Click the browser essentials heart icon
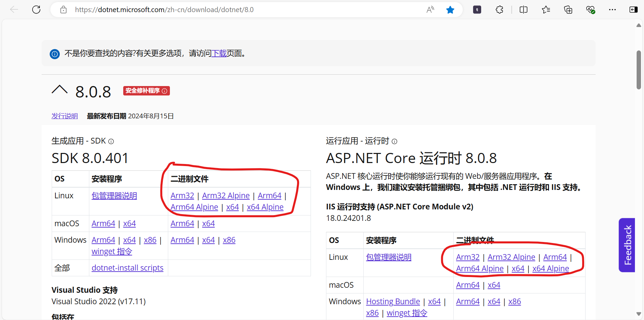This screenshot has width=644, height=320. (590, 10)
